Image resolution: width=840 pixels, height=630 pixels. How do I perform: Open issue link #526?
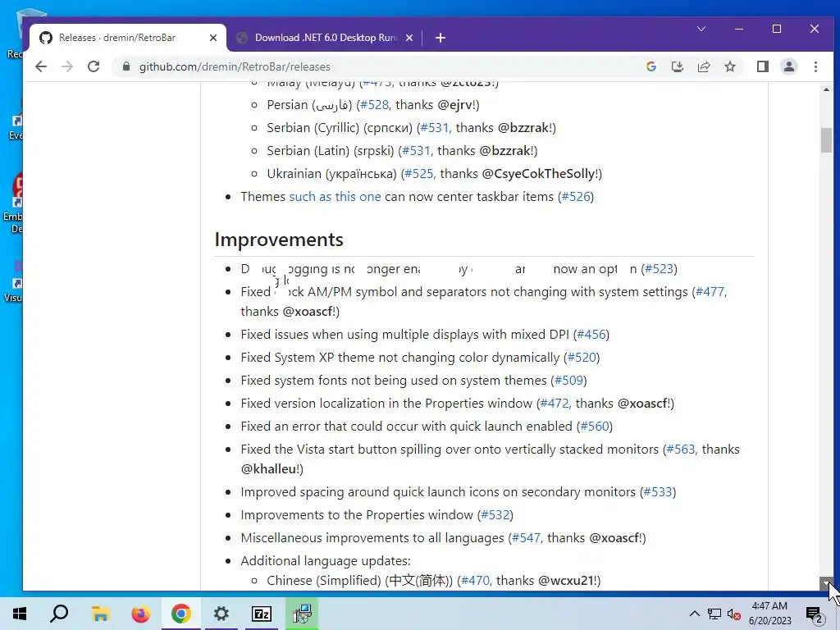click(x=575, y=197)
